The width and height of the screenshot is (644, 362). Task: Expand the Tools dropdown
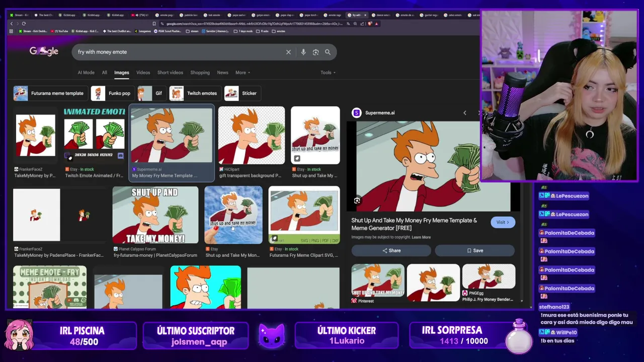[328, 72]
